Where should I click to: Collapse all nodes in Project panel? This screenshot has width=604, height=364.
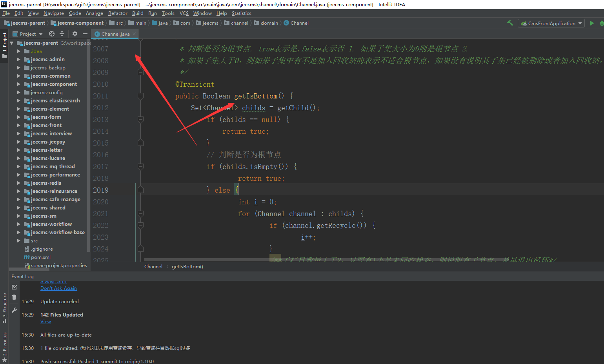coord(62,34)
